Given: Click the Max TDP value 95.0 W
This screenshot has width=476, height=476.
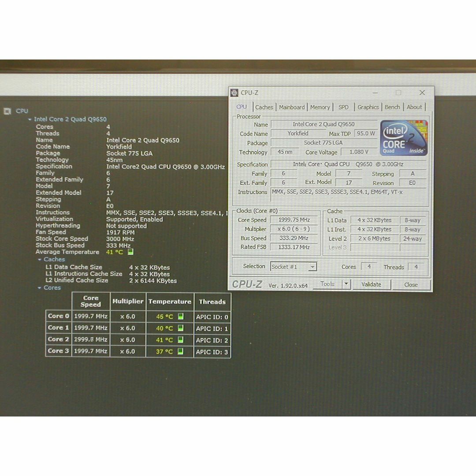Looking at the screenshot, I should tap(365, 134).
